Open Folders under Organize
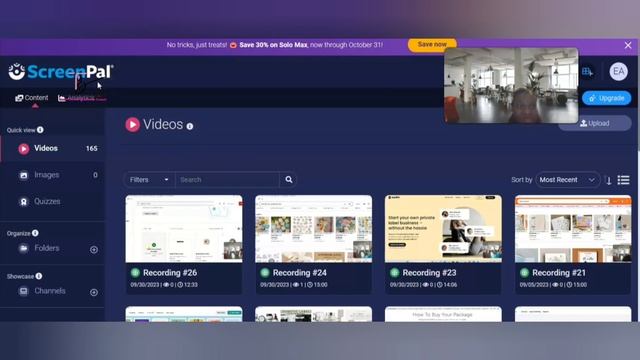 [47, 248]
